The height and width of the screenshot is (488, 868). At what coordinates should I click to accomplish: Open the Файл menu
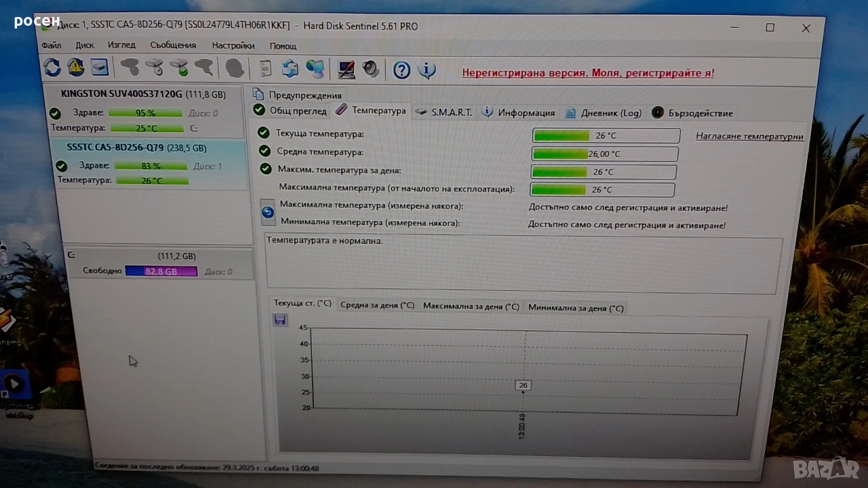tap(52, 45)
